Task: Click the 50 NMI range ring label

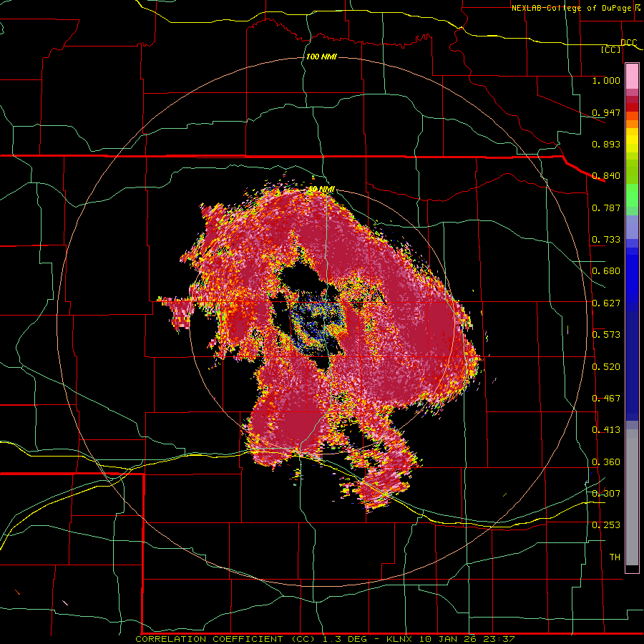Action: point(321,190)
